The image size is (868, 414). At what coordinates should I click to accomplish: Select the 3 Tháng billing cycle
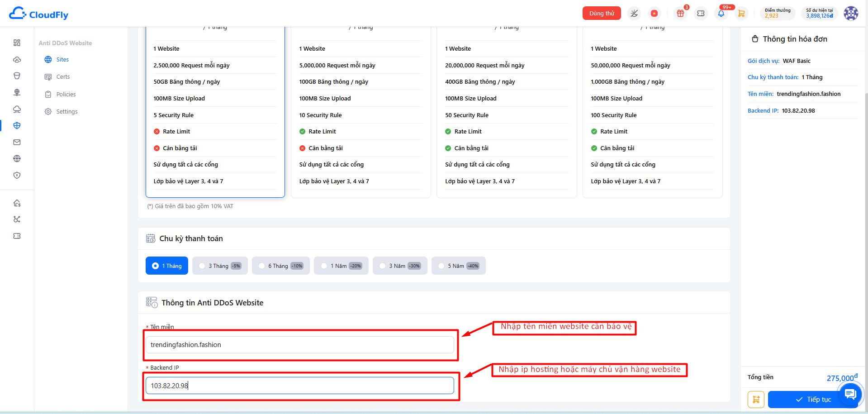point(220,266)
